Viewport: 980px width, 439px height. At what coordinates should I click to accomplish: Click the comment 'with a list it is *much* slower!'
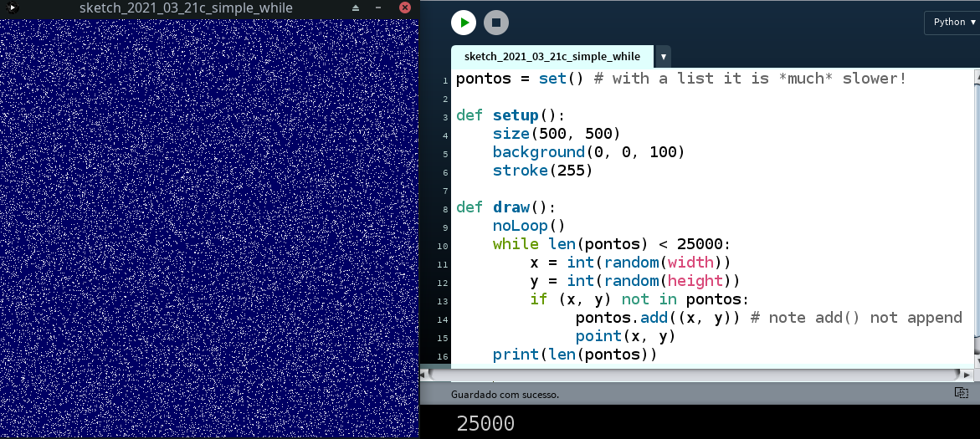tap(759, 79)
